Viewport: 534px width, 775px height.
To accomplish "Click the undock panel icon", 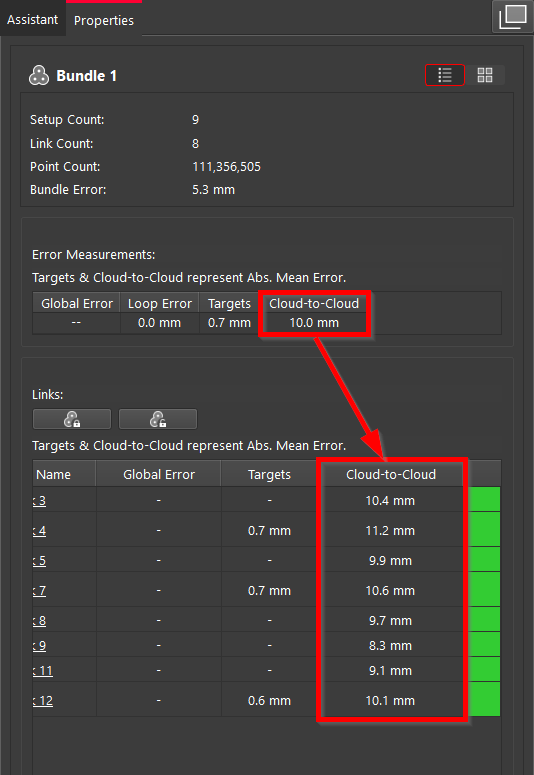I will pos(513,16).
